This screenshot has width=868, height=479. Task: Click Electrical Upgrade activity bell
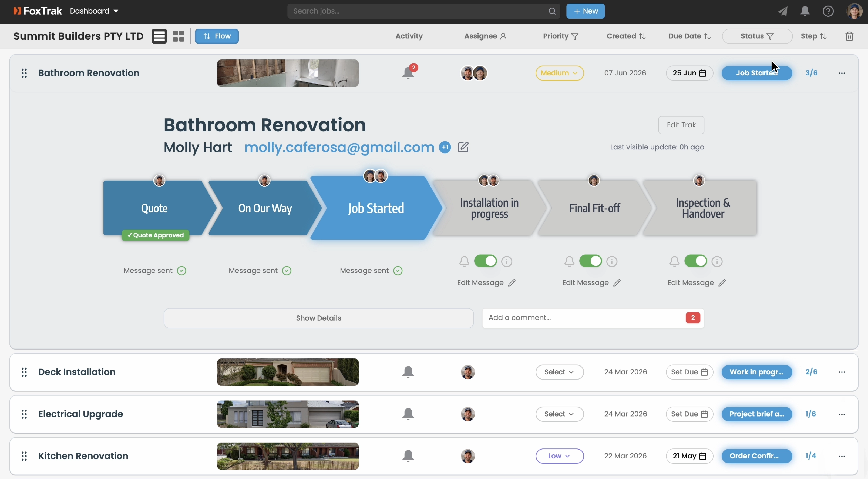pyautogui.click(x=408, y=414)
